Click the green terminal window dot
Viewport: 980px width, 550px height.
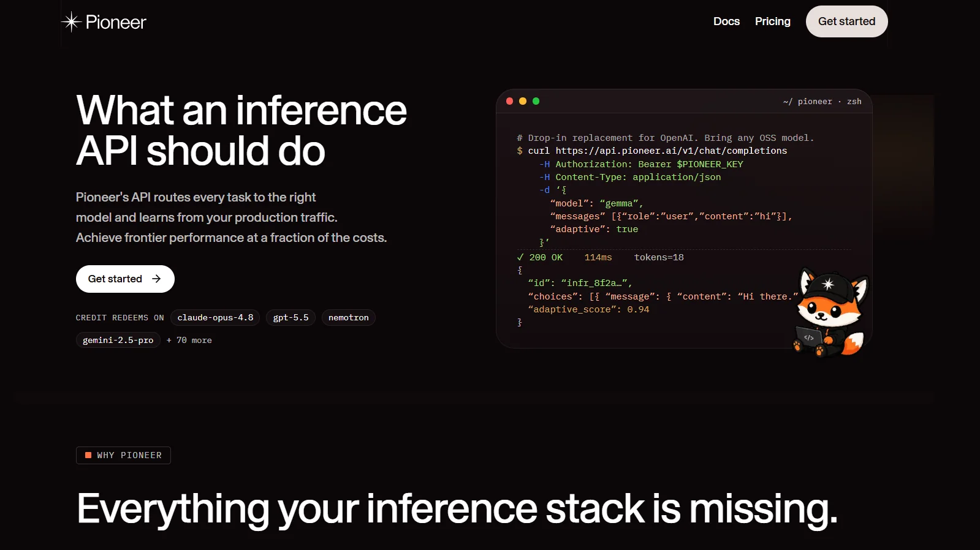tap(536, 101)
